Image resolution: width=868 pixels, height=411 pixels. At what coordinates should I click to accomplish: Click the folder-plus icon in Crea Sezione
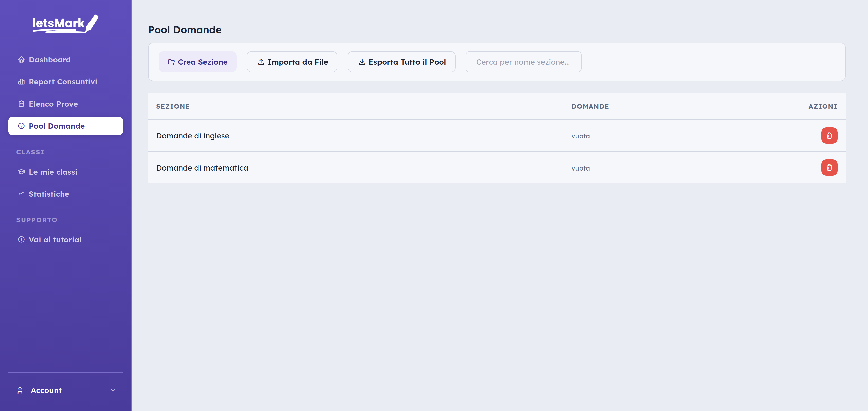pyautogui.click(x=172, y=62)
